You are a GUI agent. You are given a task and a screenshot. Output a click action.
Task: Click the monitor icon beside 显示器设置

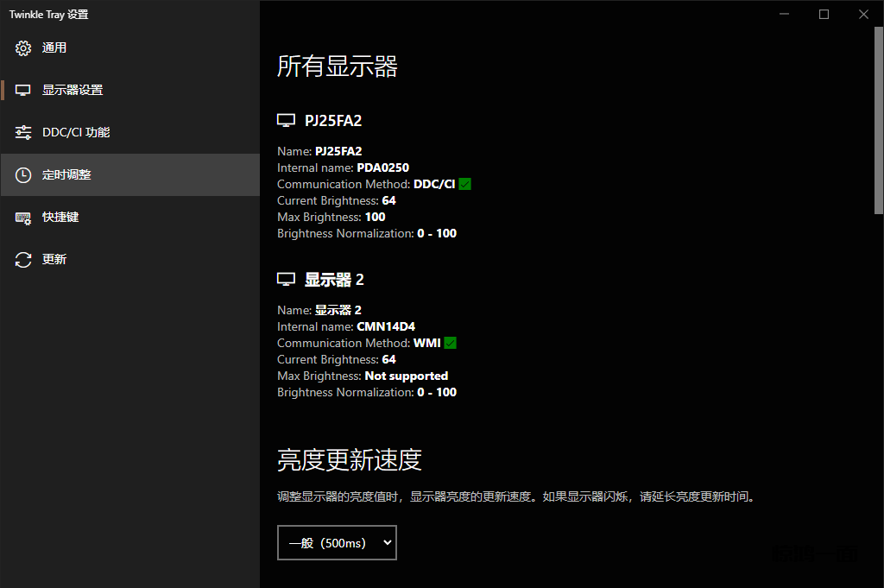tap(23, 91)
